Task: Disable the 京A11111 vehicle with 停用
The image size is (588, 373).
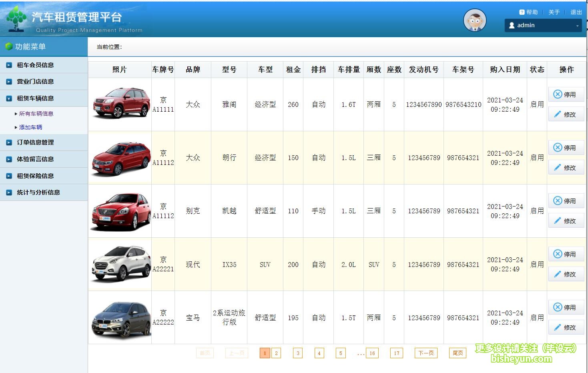Action: [566, 94]
